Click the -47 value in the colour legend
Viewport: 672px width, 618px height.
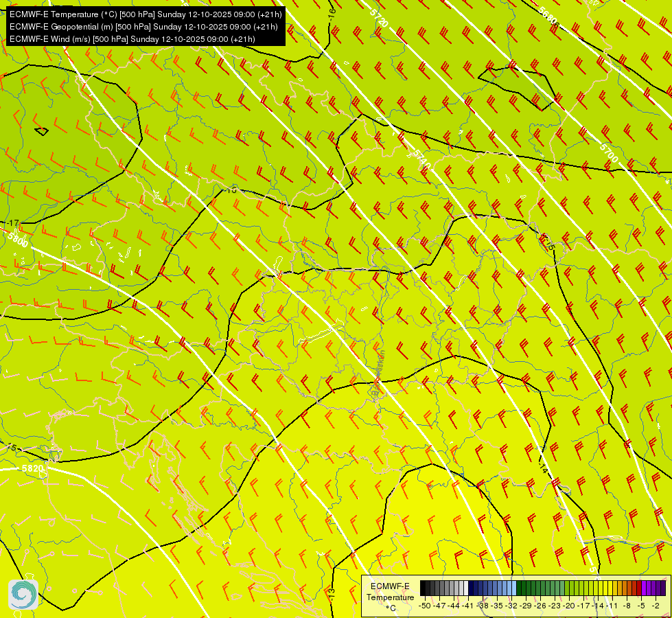pos(439,606)
